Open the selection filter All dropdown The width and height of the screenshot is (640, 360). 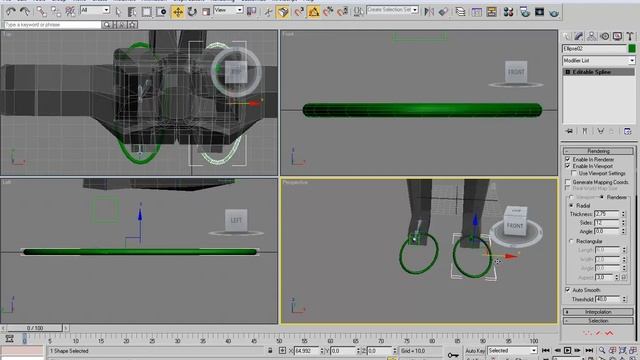click(95, 10)
